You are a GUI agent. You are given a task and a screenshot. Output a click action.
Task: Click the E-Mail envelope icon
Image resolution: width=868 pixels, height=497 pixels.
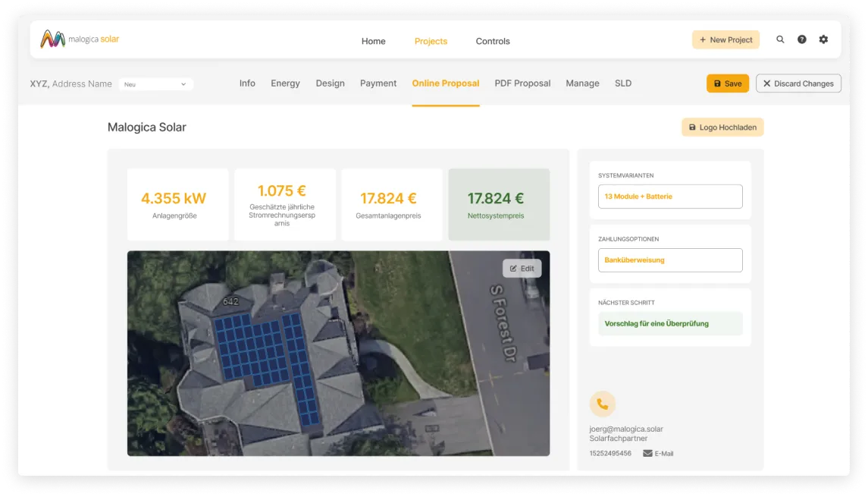tap(647, 453)
